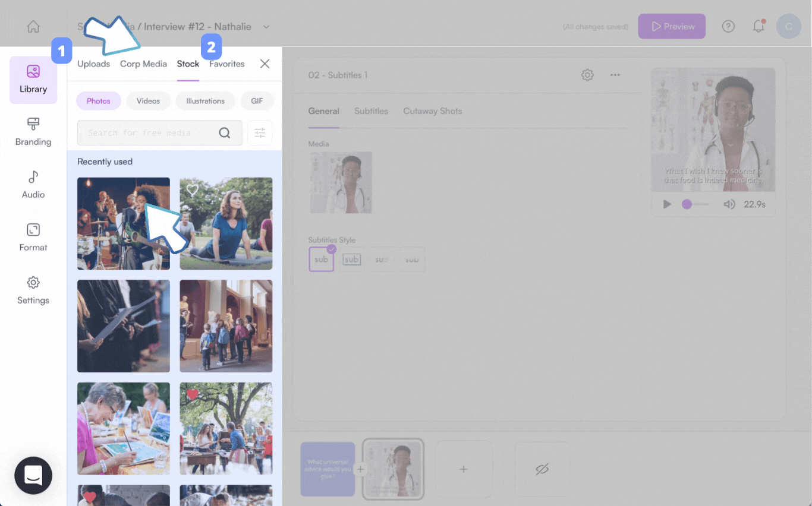Viewport: 812px width, 506px height.
Task: Select the elderly woman painting photo
Action: (x=124, y=429)
